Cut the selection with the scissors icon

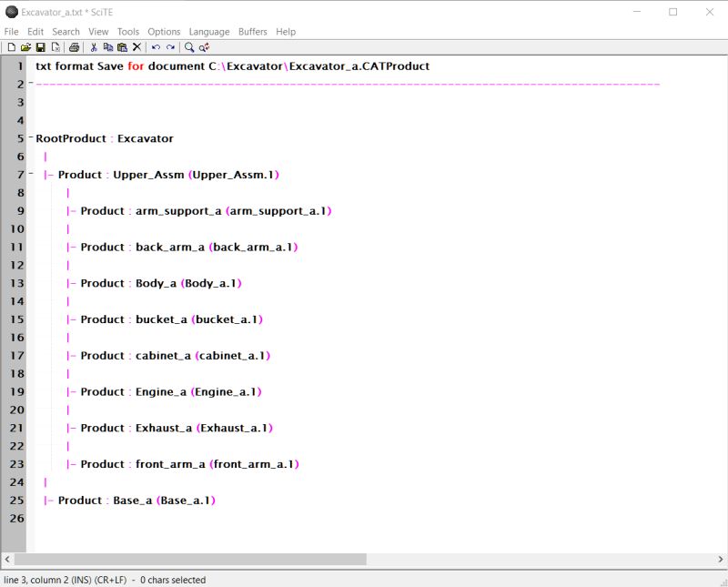[94, 47]
